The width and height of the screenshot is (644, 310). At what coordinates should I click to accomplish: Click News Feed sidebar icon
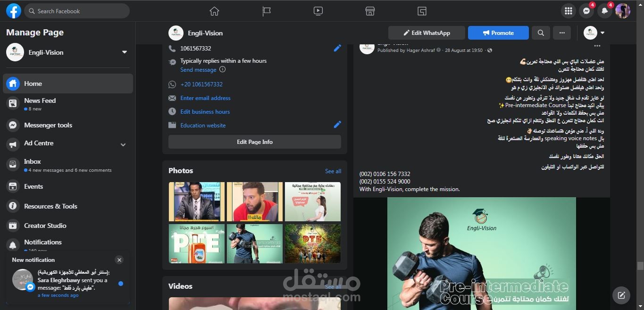point(13,104)
